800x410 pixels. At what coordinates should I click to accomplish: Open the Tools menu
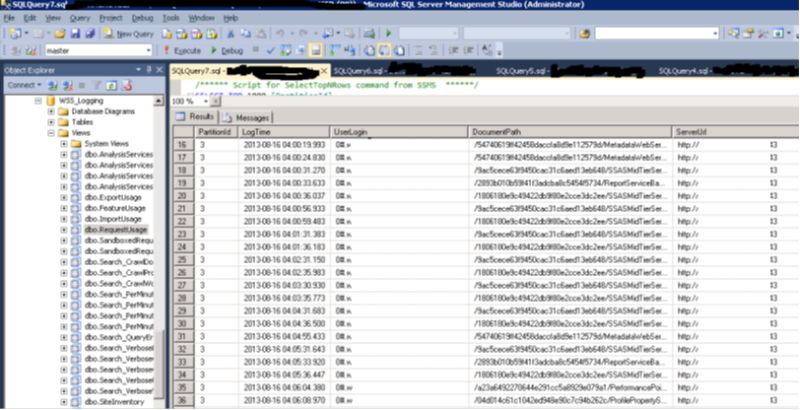(x=171, y=18)
